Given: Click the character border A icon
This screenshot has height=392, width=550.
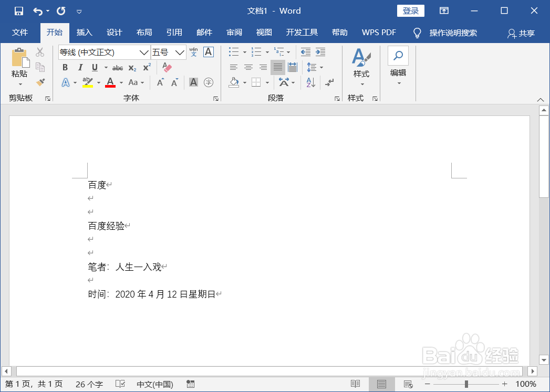Looking at the screenshot, I should click(x=209, y=52).
